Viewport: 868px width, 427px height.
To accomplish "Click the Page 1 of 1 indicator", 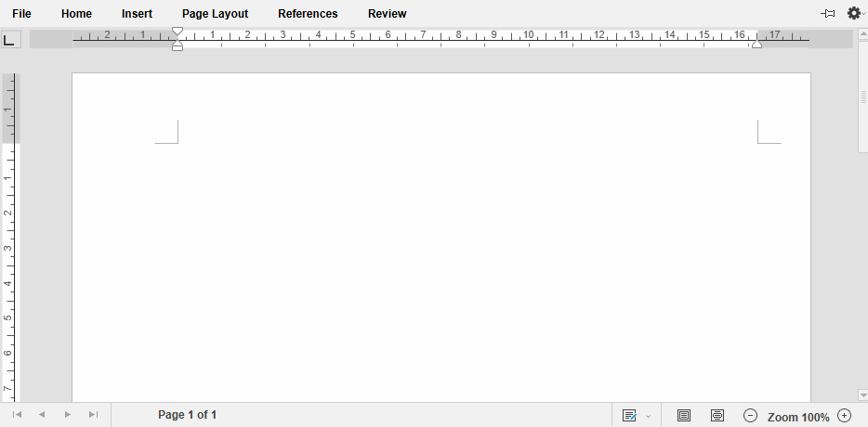I will coord(187,415).
